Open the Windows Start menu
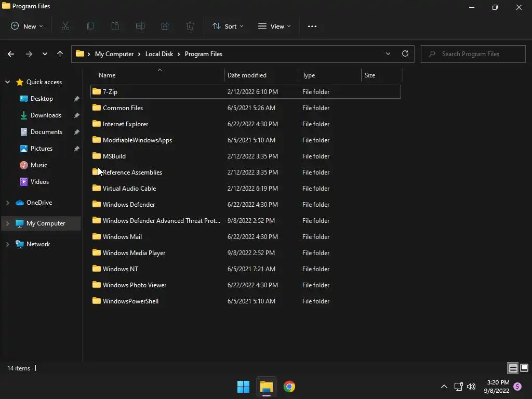The image size is (532, 399). pos(243,387)
